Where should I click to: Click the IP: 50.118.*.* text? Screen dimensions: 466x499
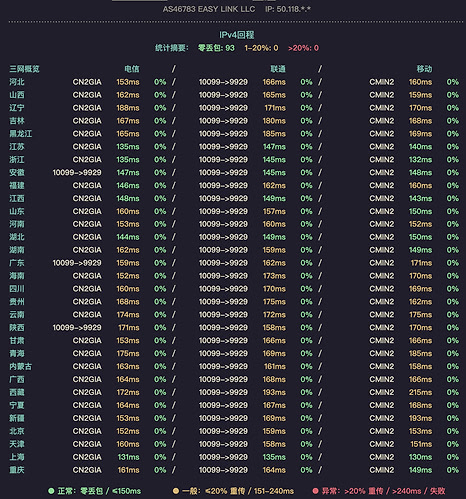click(288, 9)
